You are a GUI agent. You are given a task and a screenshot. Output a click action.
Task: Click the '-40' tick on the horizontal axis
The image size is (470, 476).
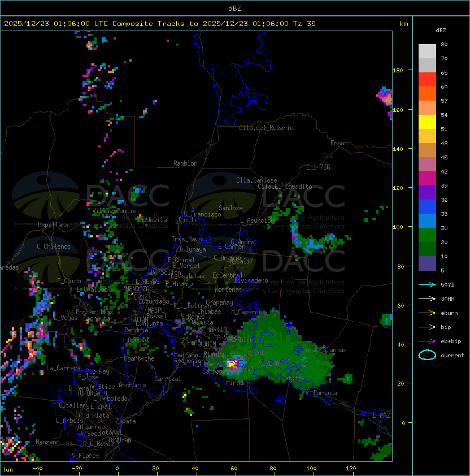click(37, 469)
